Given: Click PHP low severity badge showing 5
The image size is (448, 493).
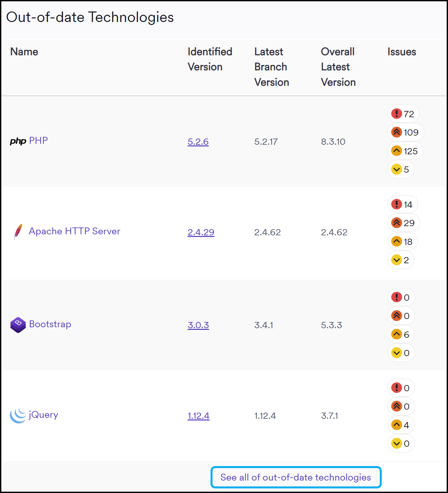Looking at the screenshot, I should (x=401, y=169).
